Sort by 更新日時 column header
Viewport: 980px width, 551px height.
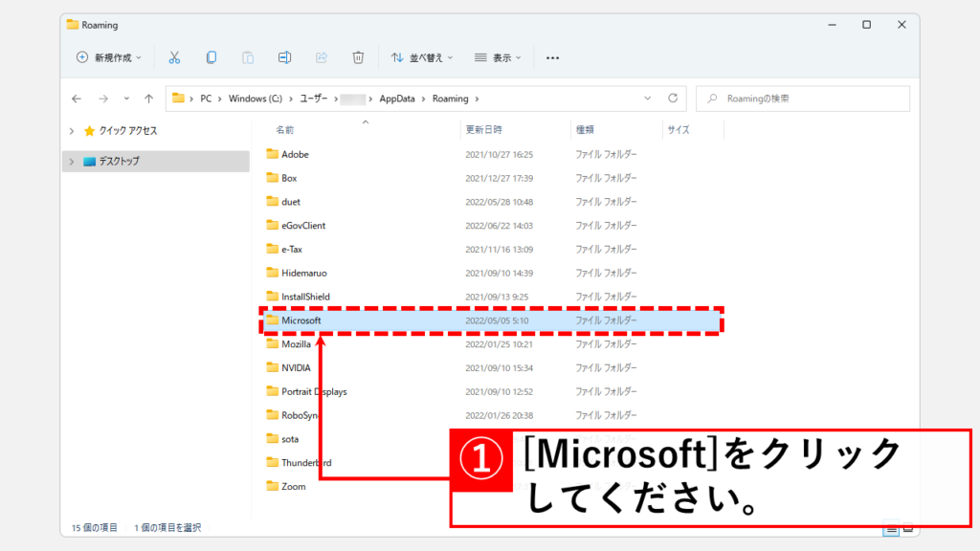483,129
